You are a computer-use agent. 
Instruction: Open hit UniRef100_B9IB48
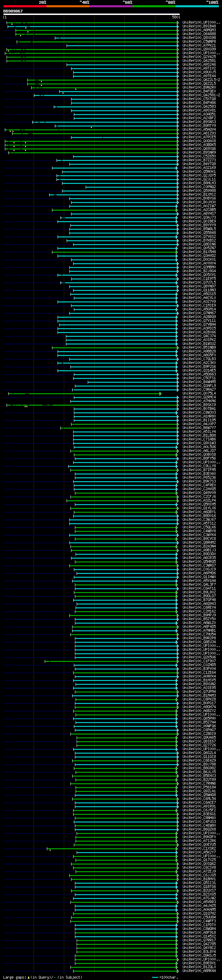click(199, 27)
